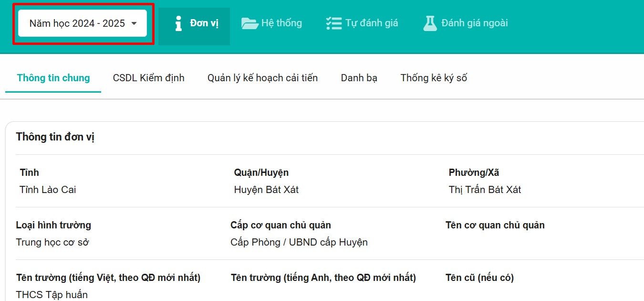644x301 pixels.
Task: Click the Tỉnh Lào Cai province value
Action: coord(48,190)
